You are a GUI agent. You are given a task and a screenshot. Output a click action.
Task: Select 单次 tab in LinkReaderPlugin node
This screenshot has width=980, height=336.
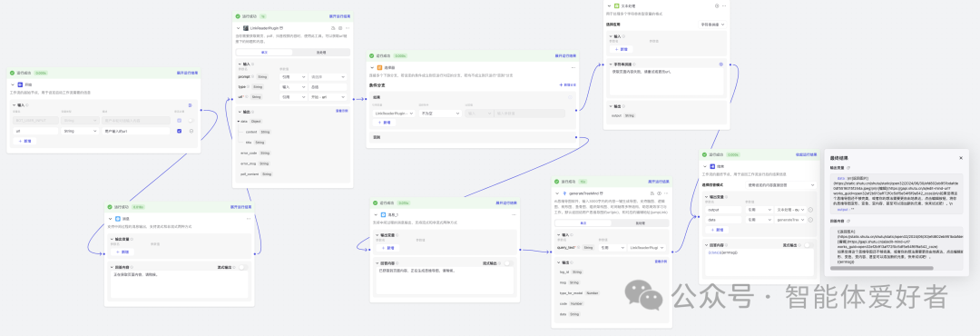(x=264, y=53)
